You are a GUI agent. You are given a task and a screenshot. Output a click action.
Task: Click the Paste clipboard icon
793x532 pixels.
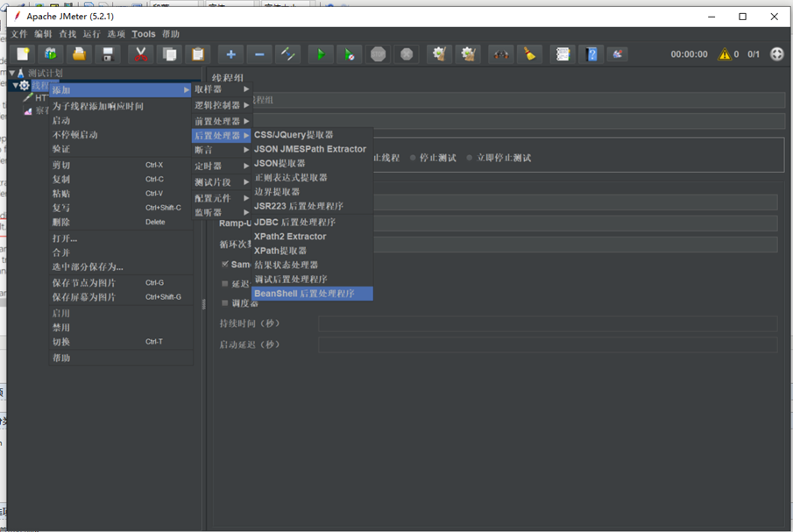pos(198,54)
